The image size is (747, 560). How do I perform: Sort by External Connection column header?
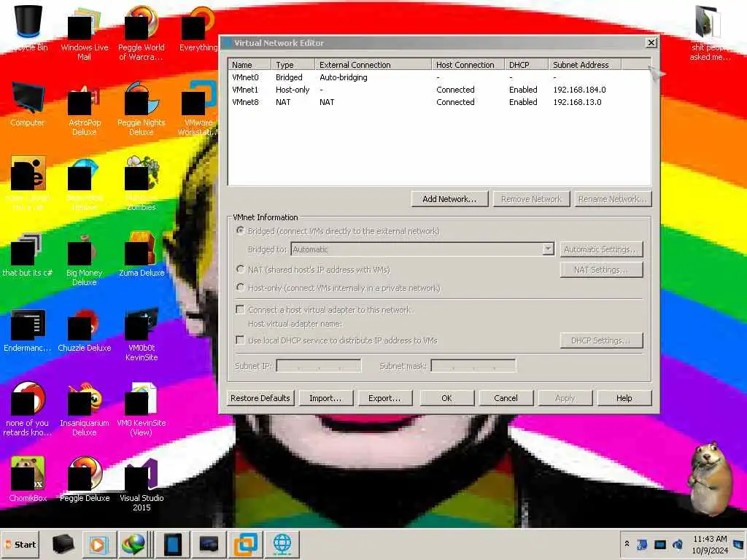(373, 64)
